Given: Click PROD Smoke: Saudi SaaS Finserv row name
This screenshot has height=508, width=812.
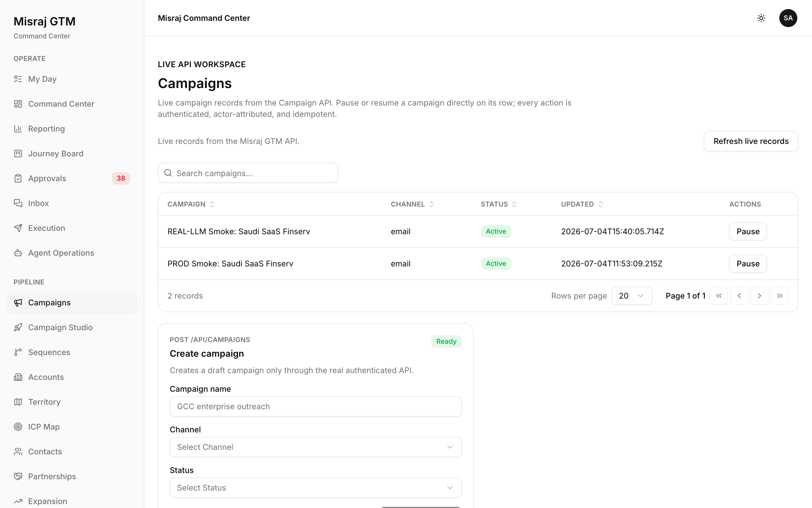Looking at the screenshot, I should (x=230, y=264).
